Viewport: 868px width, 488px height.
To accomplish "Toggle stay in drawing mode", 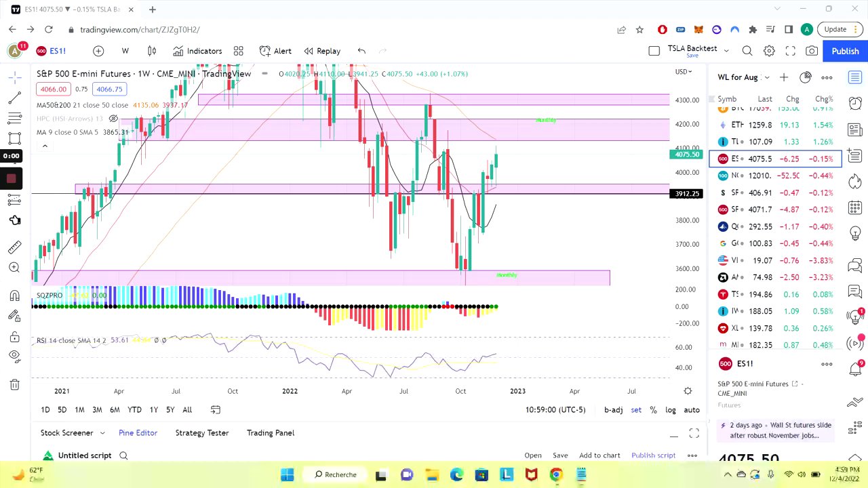I will point(14,316).
